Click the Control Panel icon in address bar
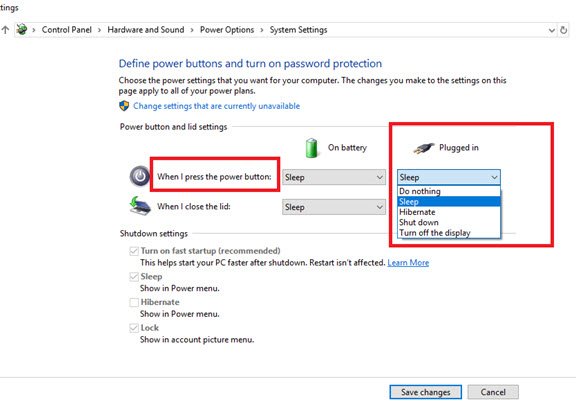Viewport: 576px width, 403px height. [22, 29]
